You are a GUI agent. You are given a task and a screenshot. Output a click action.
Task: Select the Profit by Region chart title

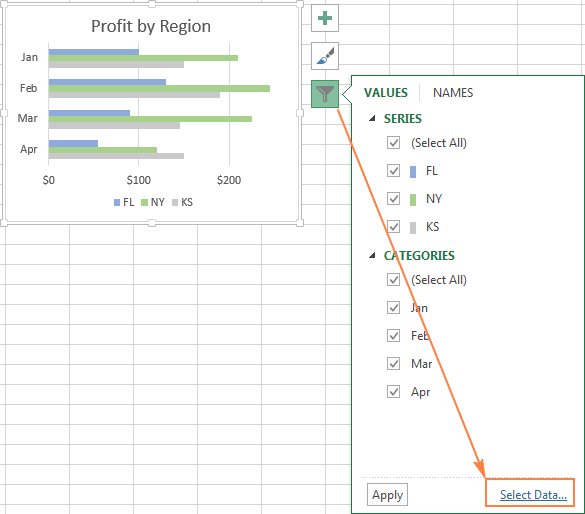click(x=151, y=26)
